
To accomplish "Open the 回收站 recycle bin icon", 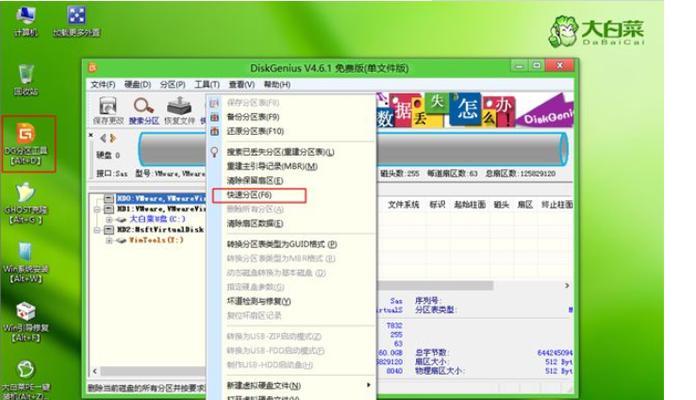I will [26, 80].
